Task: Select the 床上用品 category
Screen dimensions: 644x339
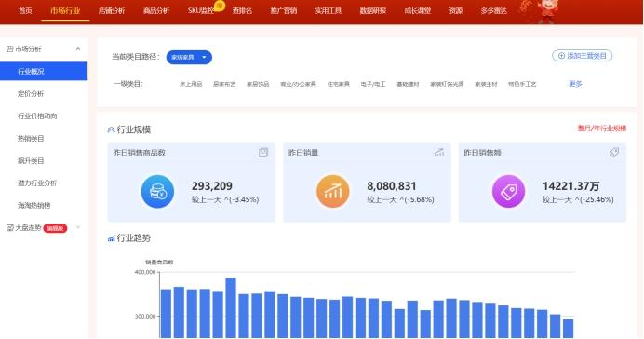Action: [x=191, y=84]
